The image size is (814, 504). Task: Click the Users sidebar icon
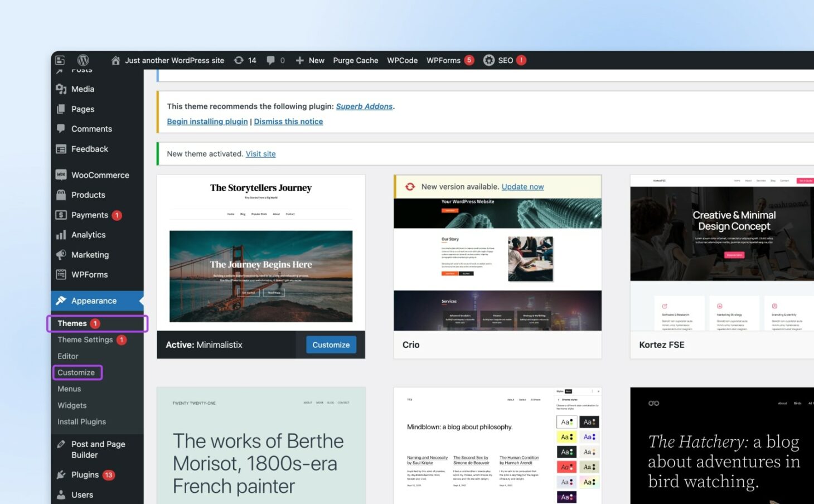[x=61, y=495]
